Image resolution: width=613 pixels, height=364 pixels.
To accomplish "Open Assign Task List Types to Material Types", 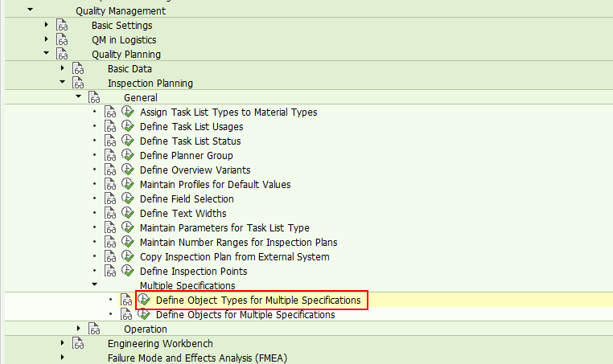I will click(228, 112).
